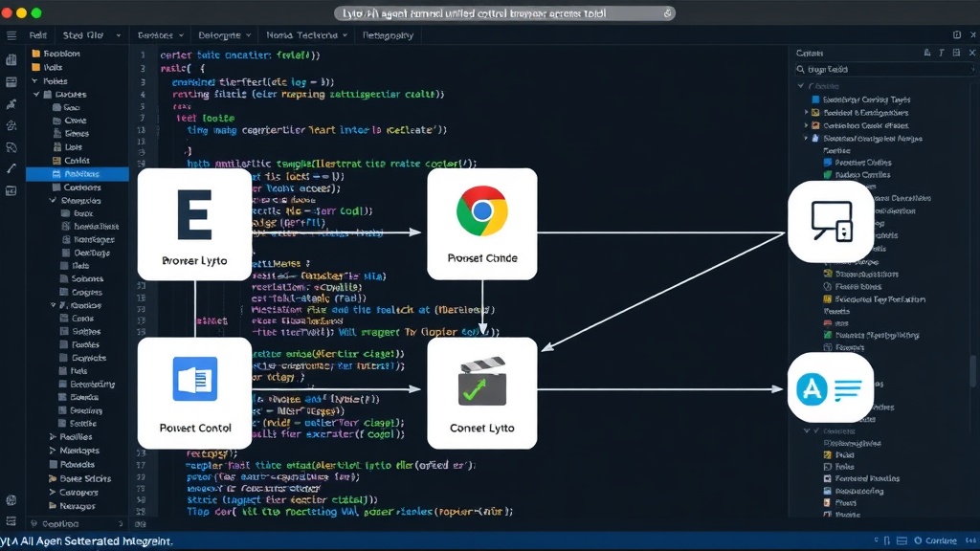Click the Prorer Lyto card label
Image resolution: width=980 pixels, height=551 pixels.
pyautogui.click(x=194, y=261)
